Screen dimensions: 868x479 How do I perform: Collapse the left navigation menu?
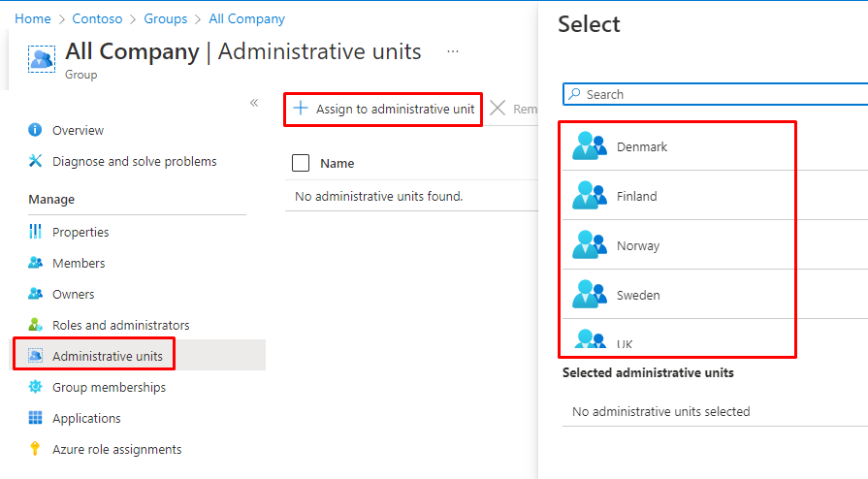[x=254, y=103]
